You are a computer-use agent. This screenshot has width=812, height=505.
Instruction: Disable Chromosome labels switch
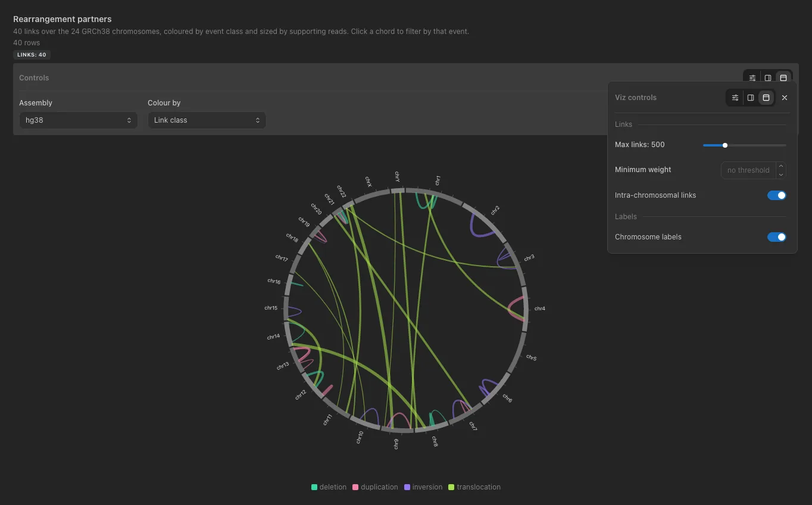click(777, 237)
